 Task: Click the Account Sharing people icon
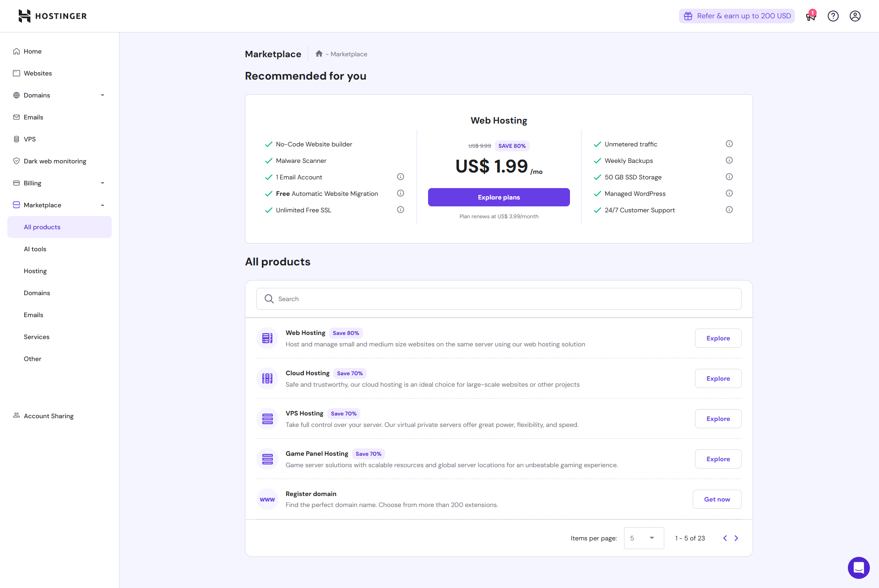coord(16,415)
